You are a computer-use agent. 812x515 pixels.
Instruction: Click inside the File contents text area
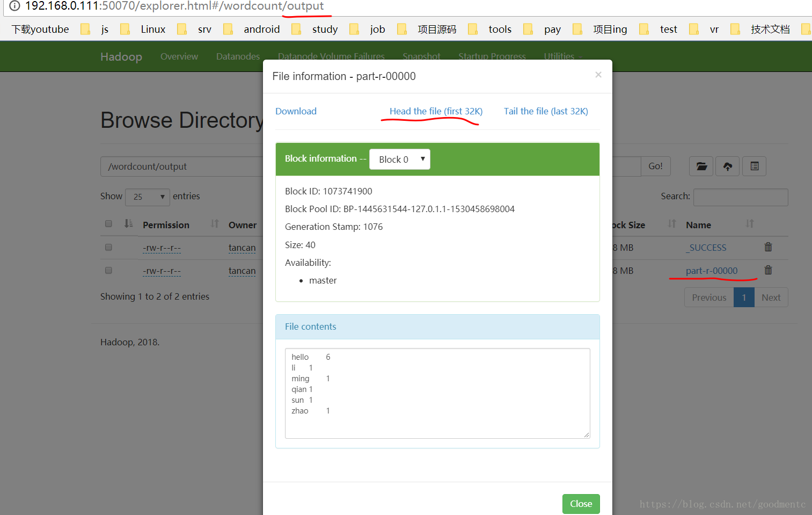pyautogui.click(x=437, y=393)
